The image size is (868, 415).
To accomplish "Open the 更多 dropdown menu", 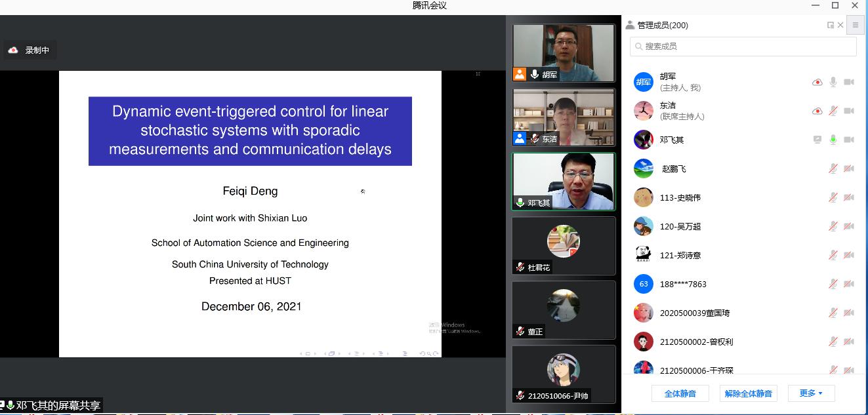I will 811,393.
